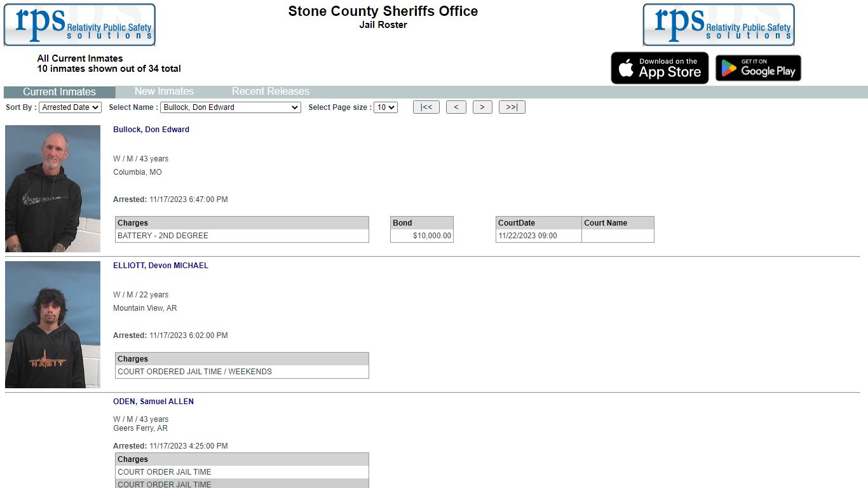Open ODEN, Samuel ALLEN inmate record link

tap(153, 402)
